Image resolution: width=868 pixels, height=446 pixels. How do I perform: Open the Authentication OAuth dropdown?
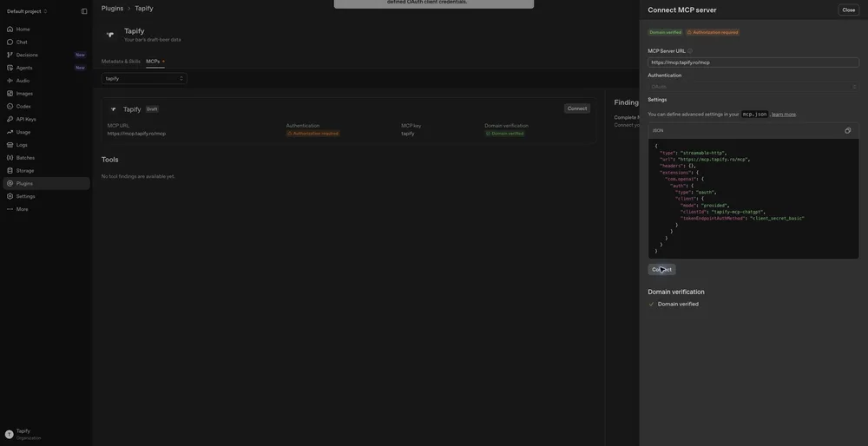[x=753, y=87]
